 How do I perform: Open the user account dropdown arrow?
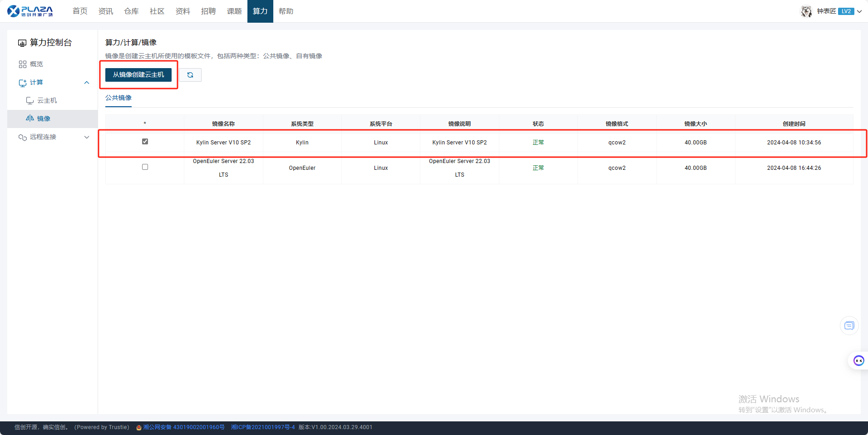859,11
